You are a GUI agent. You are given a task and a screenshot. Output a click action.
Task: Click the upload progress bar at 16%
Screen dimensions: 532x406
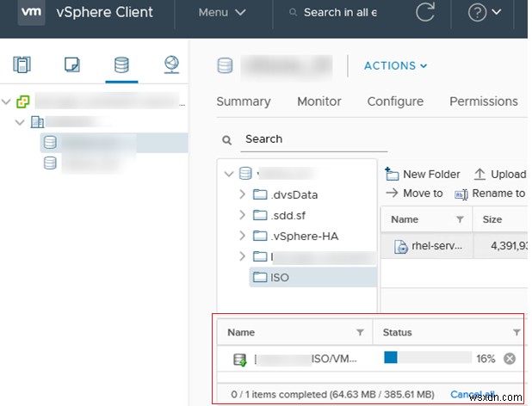tap(428, 358)
